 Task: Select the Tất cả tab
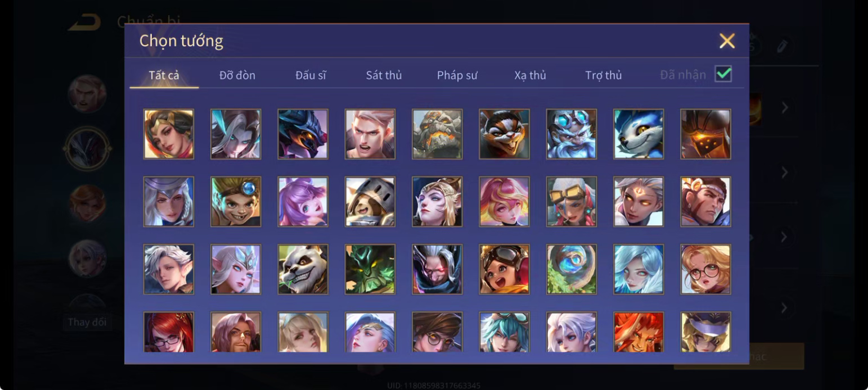164,75
